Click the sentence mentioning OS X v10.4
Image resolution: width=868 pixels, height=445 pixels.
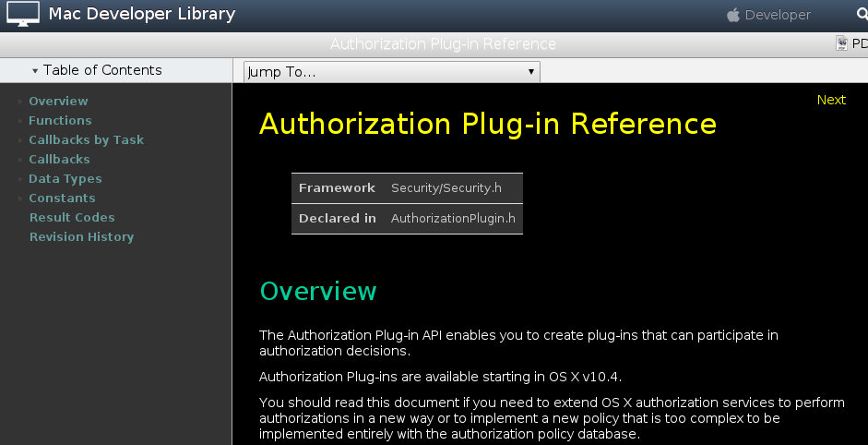[x=440, y=377]
